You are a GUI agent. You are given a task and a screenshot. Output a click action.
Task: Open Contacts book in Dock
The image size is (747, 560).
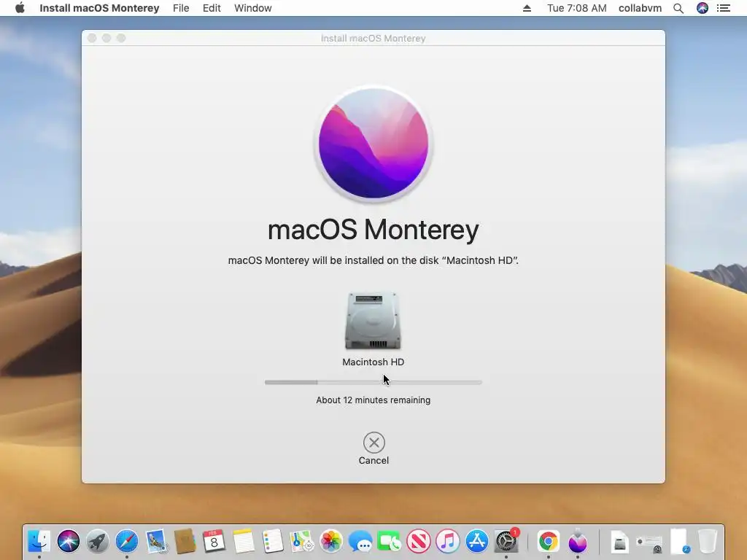coord(185,542)
